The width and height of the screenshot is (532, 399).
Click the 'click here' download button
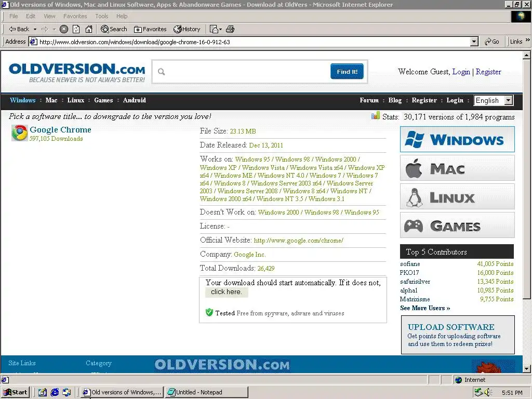point(227,292)
